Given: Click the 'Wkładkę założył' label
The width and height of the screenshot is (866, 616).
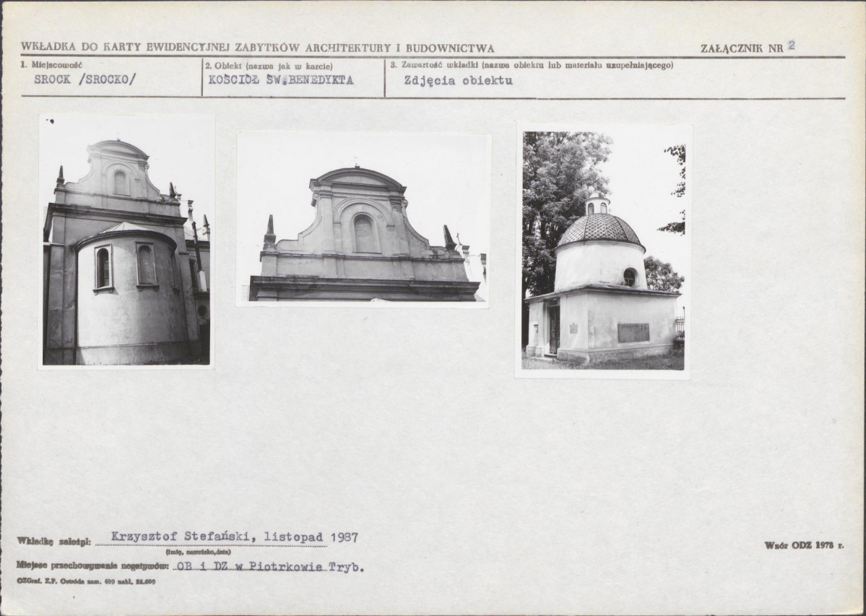Looking at the screenshot, I should [x=53, y=542].
